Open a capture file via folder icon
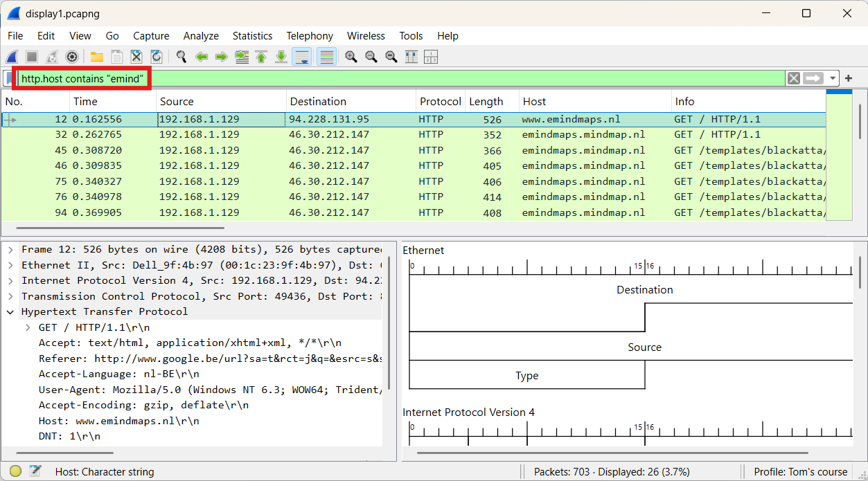Viewport: 868px width, 481px height. coord(97,57)
